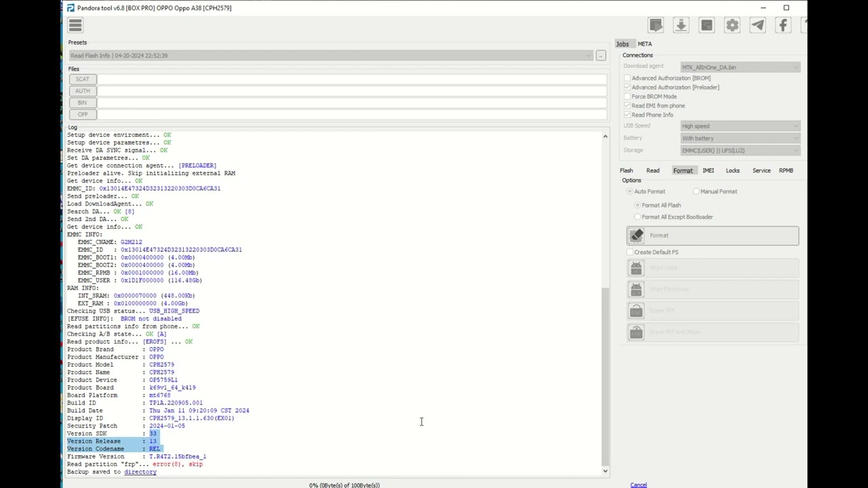868x488 pixels.
Task: Select Manual Format radio button
Action: (x=696, y=192)
